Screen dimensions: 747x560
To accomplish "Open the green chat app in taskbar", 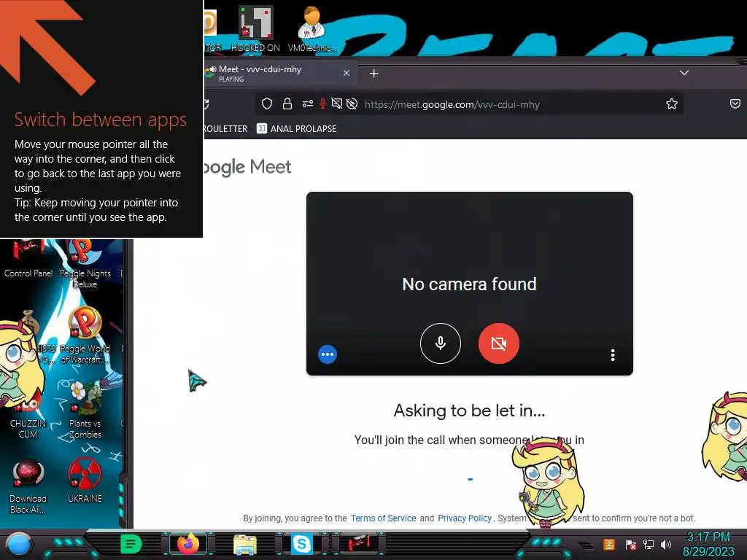I will coord(131,544).
